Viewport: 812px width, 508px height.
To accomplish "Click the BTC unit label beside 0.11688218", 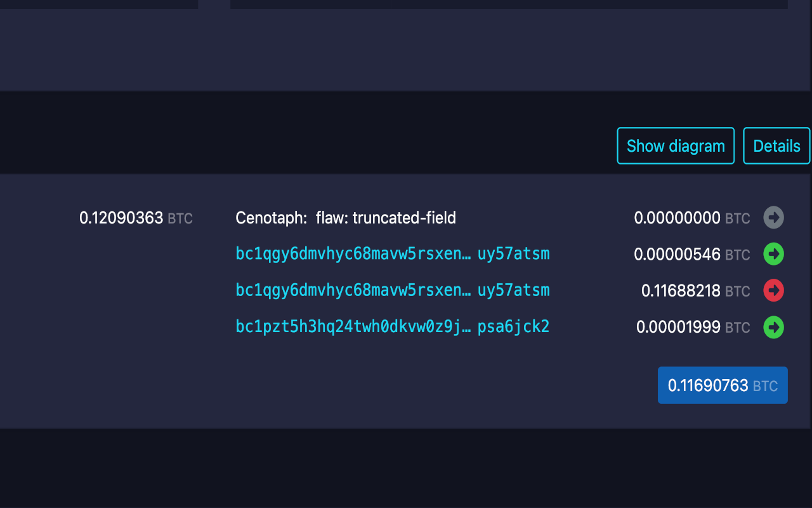I will pos(738,291).
